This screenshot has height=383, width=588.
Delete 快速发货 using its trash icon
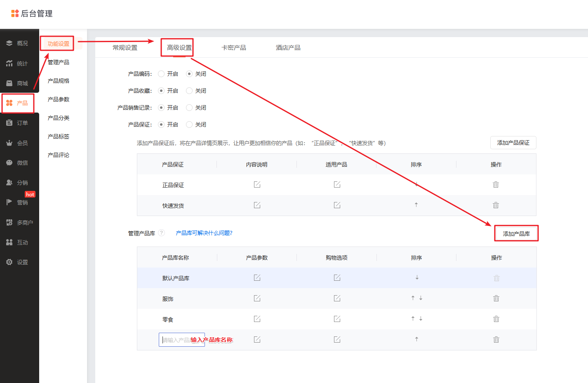click(496, 205)
